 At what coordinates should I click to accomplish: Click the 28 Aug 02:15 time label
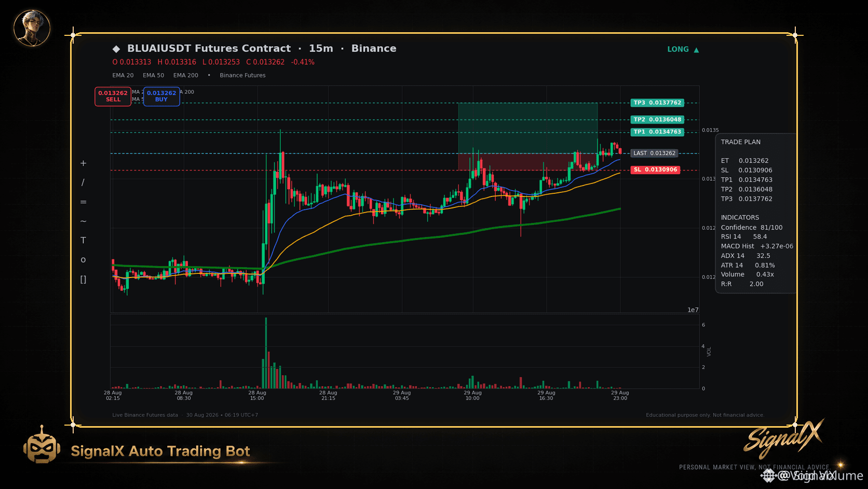click(x=113, y=395)
